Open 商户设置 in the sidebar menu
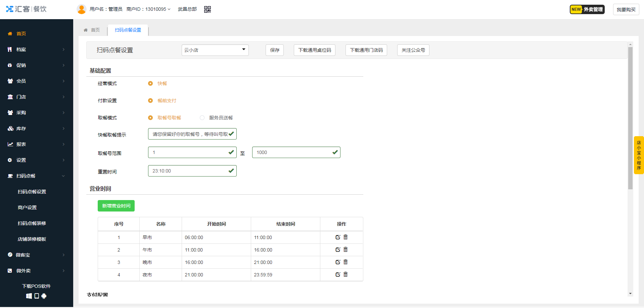This screenshot has height=308, width=644. (x=27, y=207)
